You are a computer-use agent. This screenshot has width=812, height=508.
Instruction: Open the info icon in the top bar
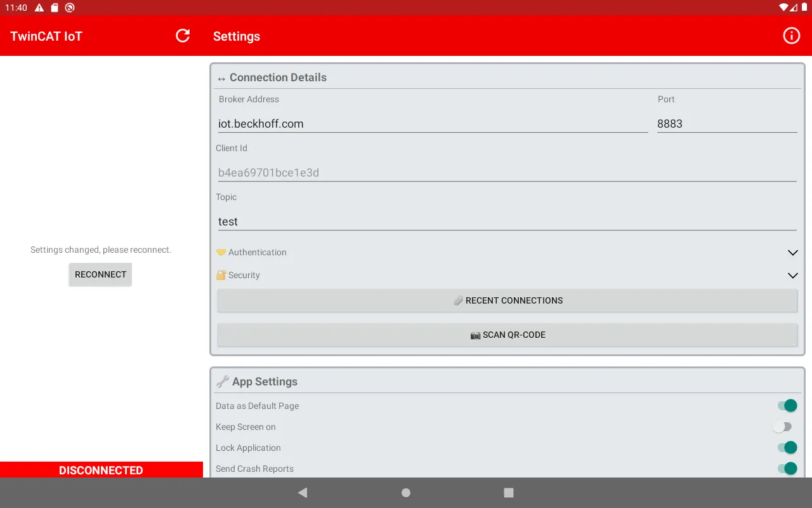click(x=791, y=36)
